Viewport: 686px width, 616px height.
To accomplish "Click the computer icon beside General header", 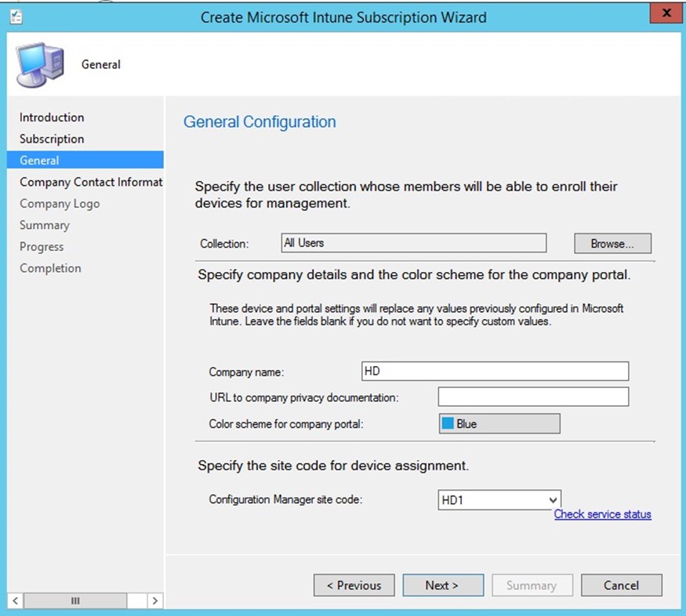I will tap(40, 65).
